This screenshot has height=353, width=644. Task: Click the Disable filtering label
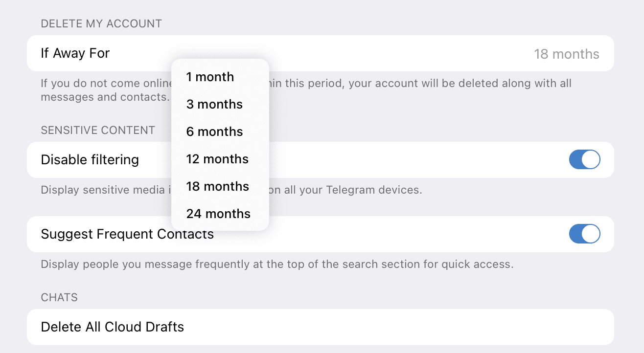[x=90, y=160]
